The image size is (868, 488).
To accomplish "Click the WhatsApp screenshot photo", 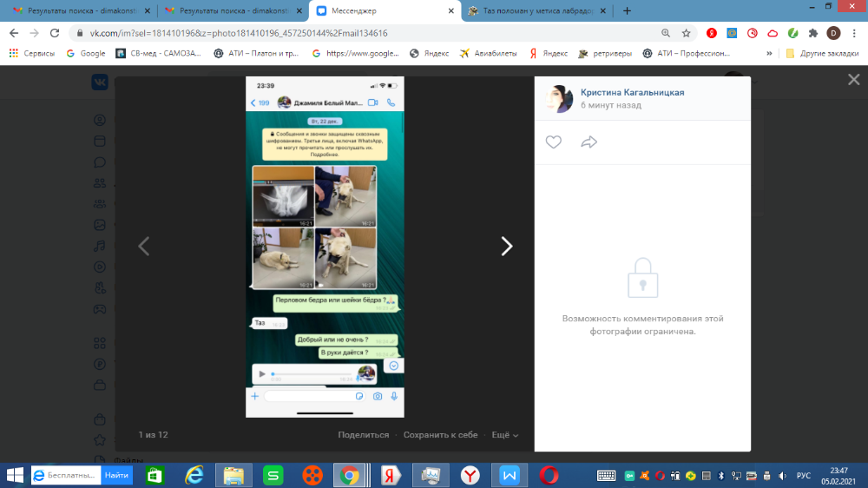I will [325, 247].
